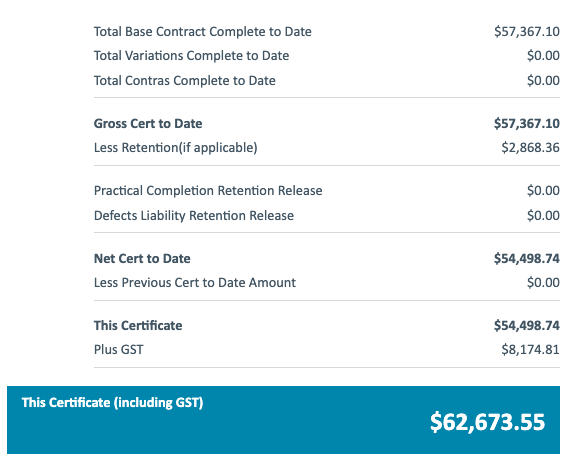
Task: Click the This Certificate bold heading
Action: pos(138,326)
